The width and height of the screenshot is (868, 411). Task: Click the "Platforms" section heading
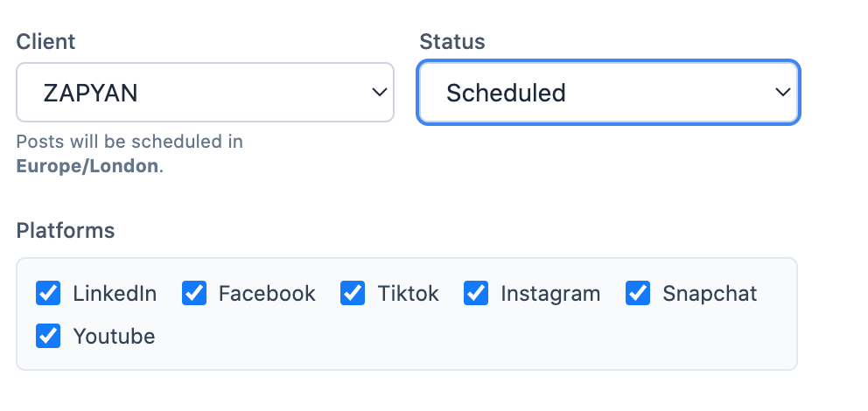(66, 230)
